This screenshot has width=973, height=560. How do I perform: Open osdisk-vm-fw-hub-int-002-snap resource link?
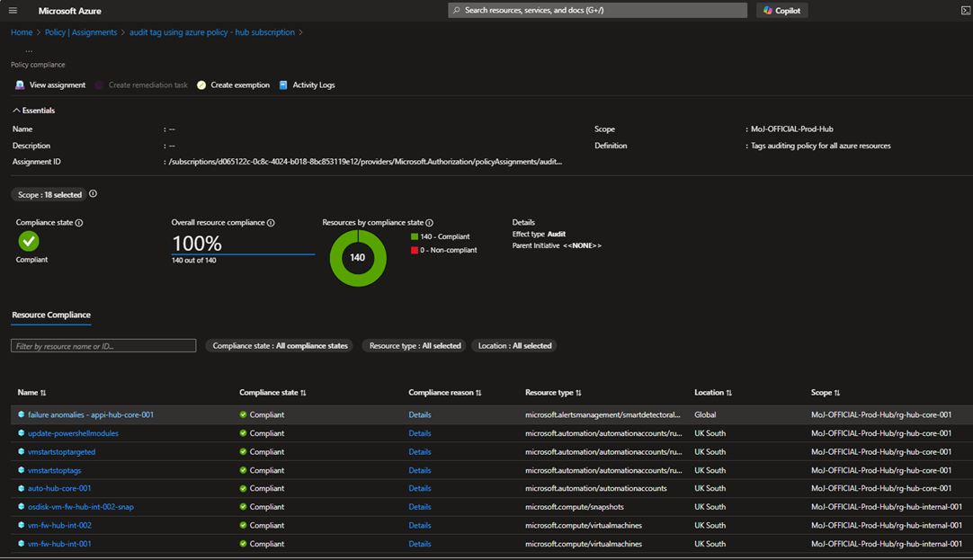[81, 507]
